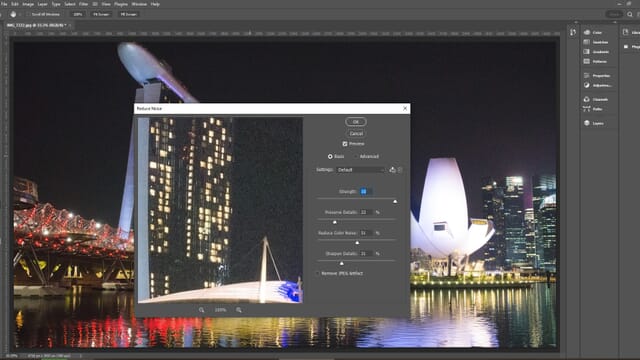Close the document tab

(70, 25)
